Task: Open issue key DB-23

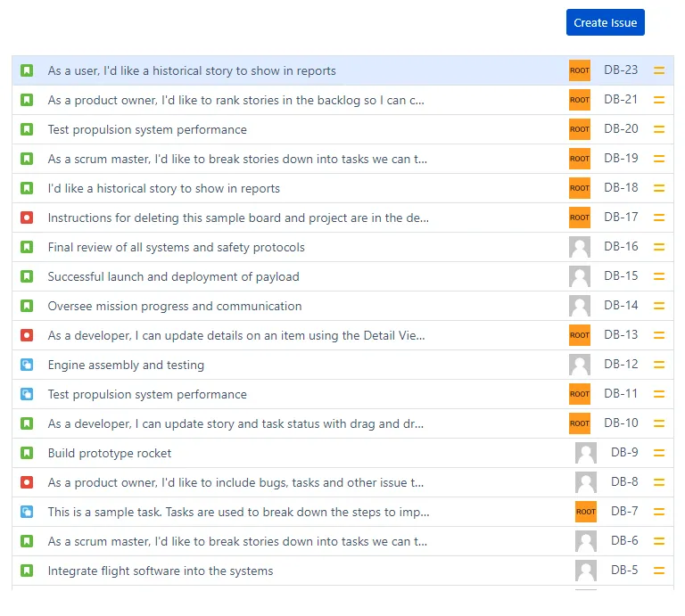Action: point(621,70)
